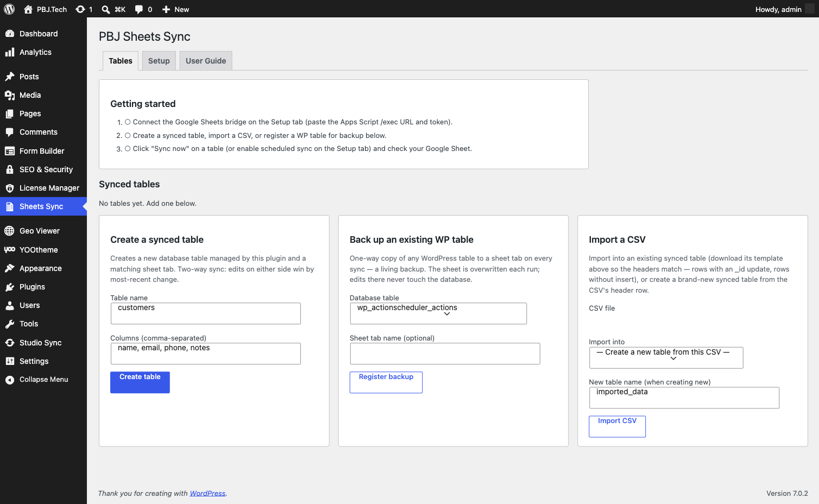819x504 pixels.
Task: Click the Create table button
Action: tap(140, 382)
